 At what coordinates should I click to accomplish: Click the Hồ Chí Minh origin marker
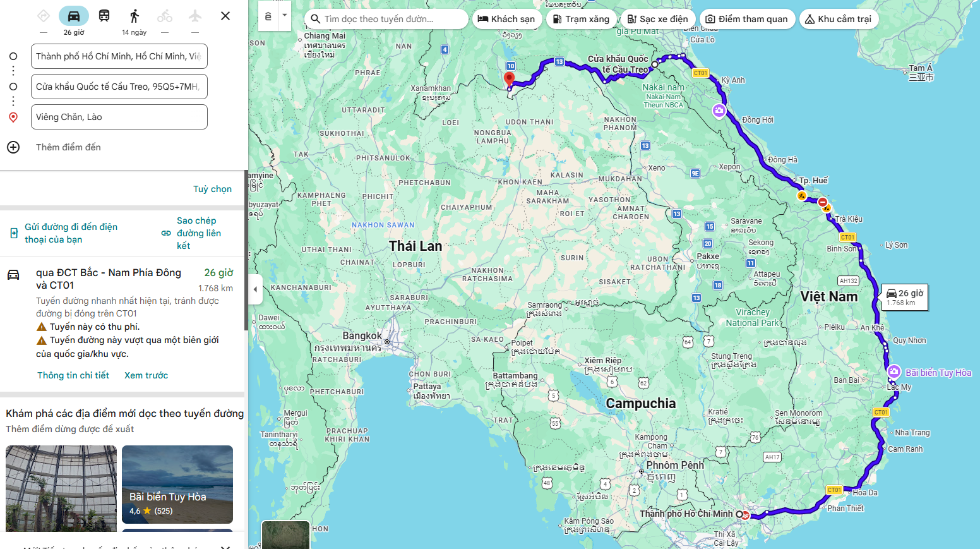coord(739,514)
